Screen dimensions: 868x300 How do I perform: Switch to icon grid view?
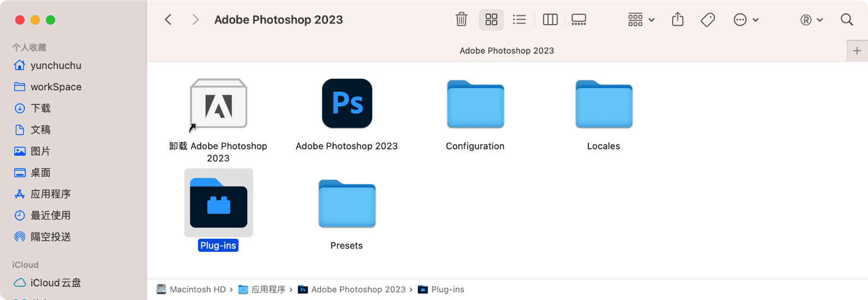point(491,20)
